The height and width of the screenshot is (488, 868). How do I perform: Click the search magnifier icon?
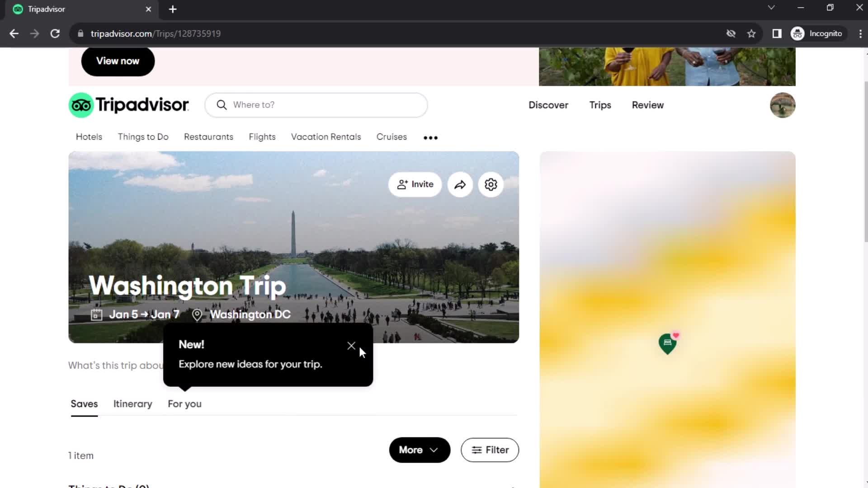tap(222, 104)
